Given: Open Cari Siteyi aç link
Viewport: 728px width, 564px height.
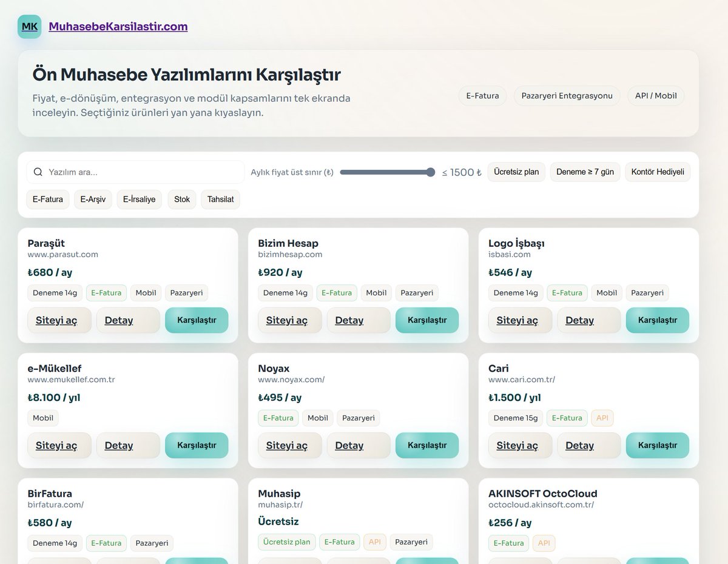Looking at the screenshot, I should click(x=521, y=445).
